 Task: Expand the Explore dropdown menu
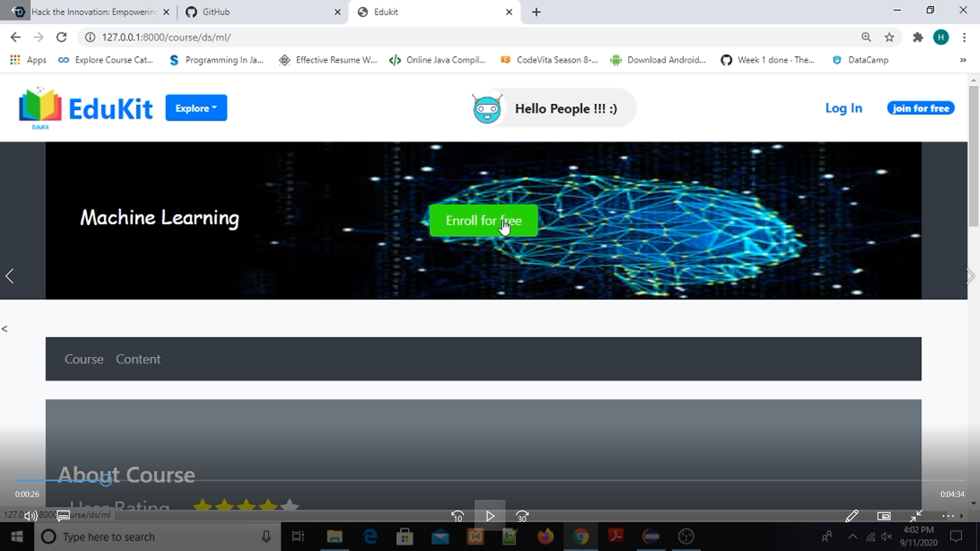click(x=196, y=108)
